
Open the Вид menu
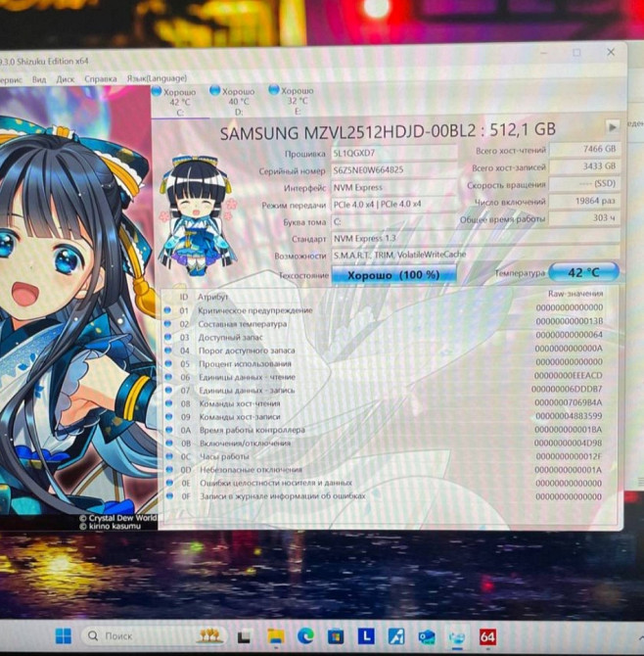(x=39, y=78)
